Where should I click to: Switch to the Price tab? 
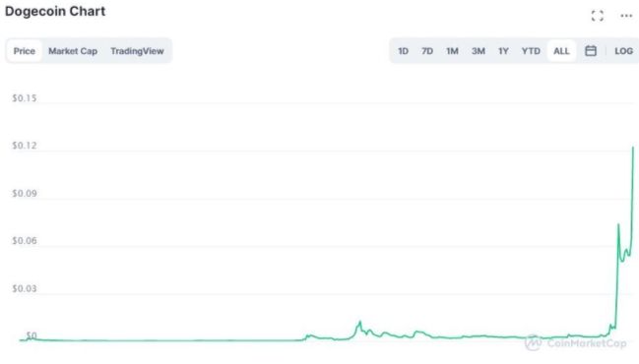pos(24,51)
